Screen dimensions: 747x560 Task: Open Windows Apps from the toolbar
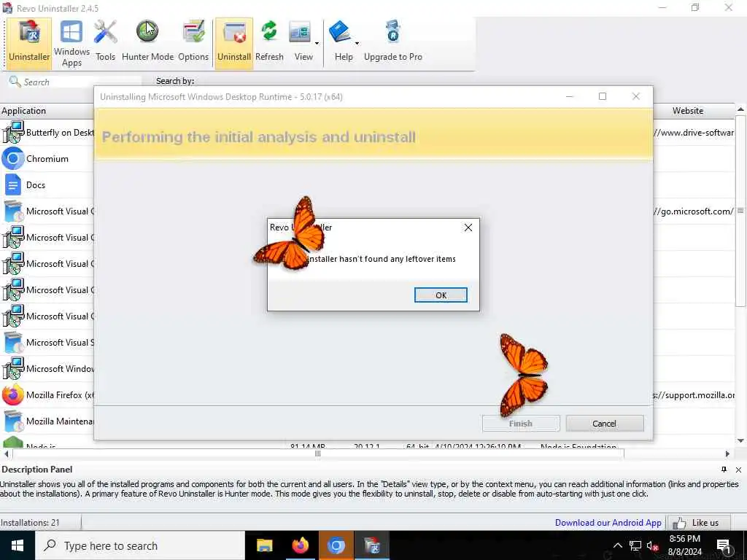coord(71,43)
